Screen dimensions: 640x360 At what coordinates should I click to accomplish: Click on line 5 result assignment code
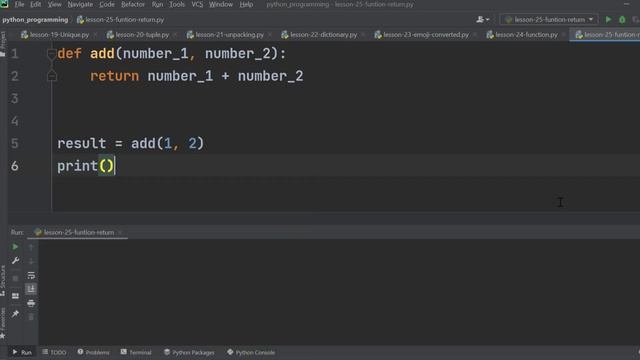pos(130,144)
